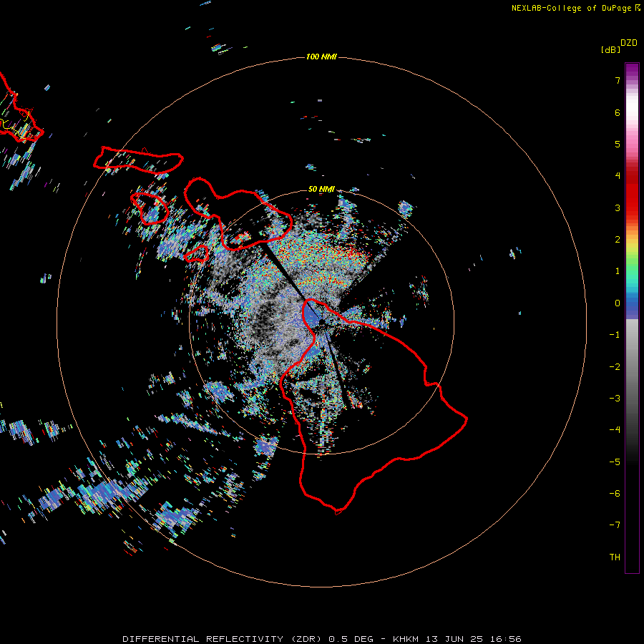Image resolution: width=644 pixels, height=644 pixels.
Task: Click the 4 value on color scale
Action: click(618, 176)
